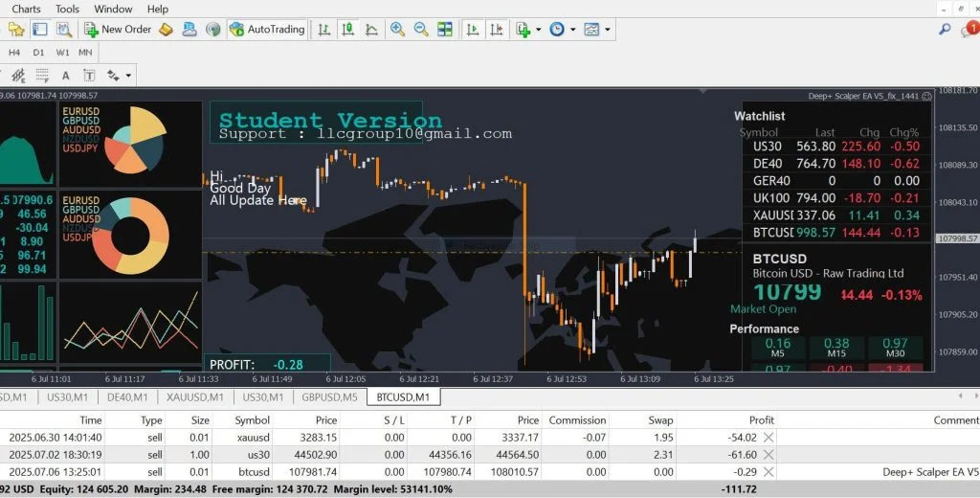Open the search magnifier icon
Viewport: 980px width, 498px height.
[x=945, y=30]
